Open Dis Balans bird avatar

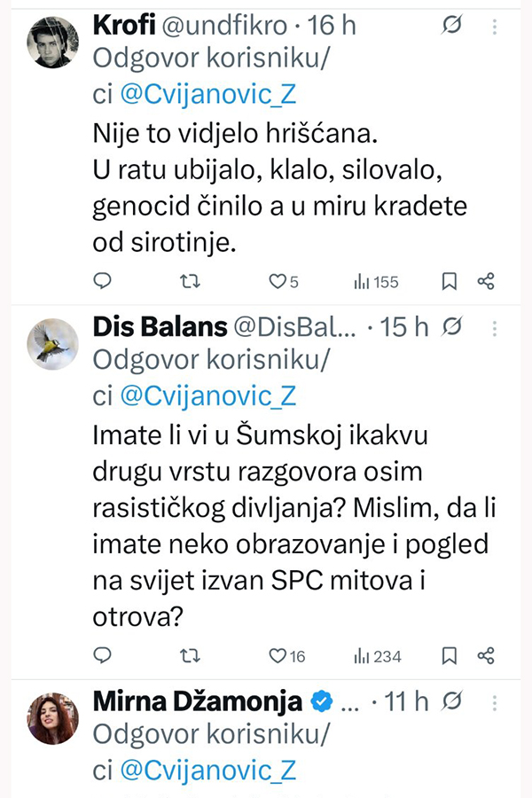(x=52, y=343)
